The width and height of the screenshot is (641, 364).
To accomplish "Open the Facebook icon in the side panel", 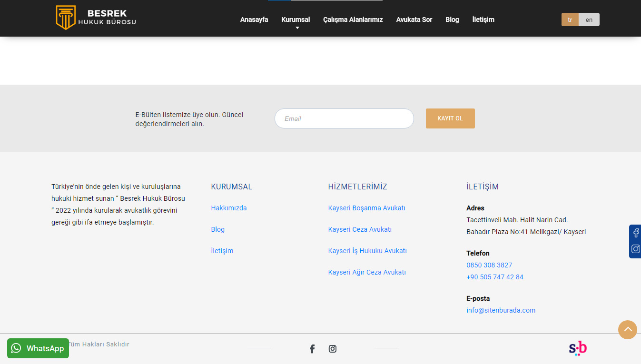I will (x=636, y=233).
